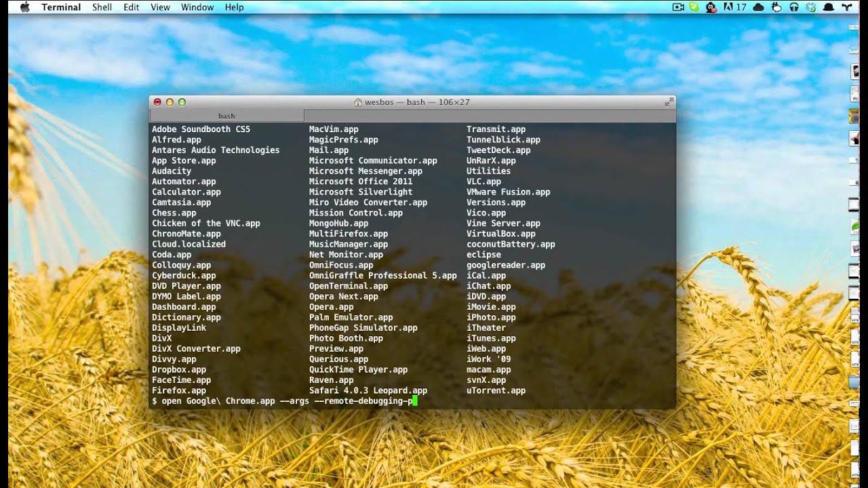Click the 'uTorrent.app' entry
Viewport: 868px width, 488px height.
point(496,391)
